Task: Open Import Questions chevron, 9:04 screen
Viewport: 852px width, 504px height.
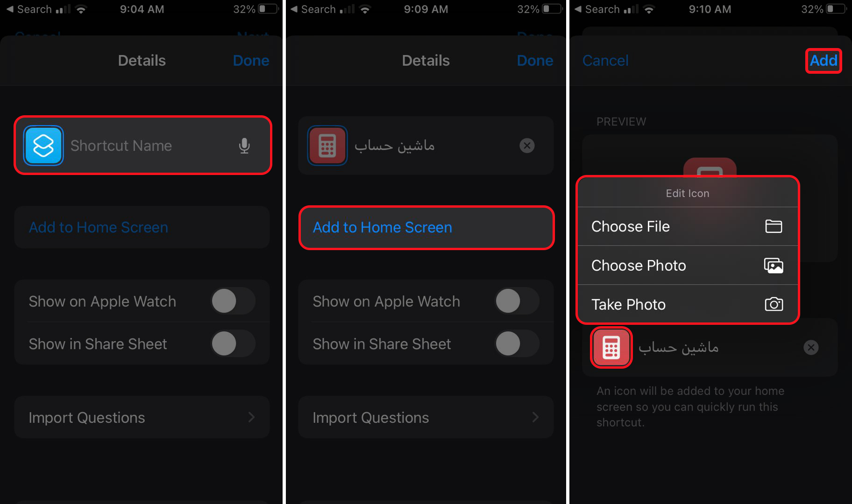Action: tap(251, 417)
